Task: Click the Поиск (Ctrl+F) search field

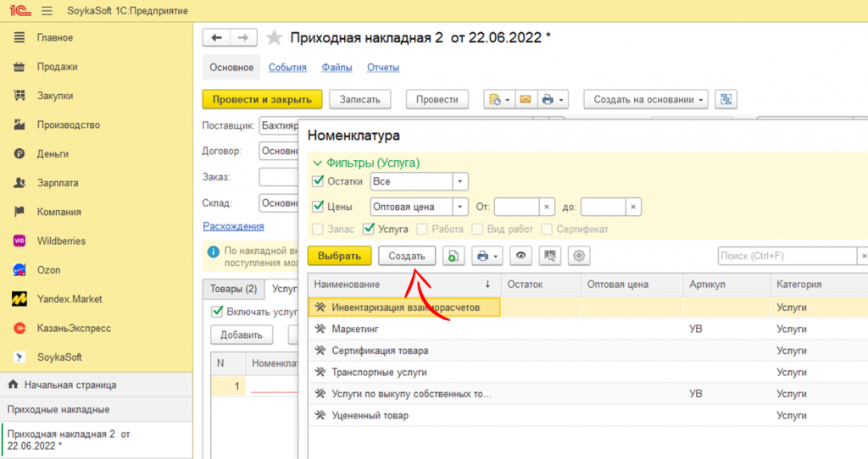Action: 785,256
